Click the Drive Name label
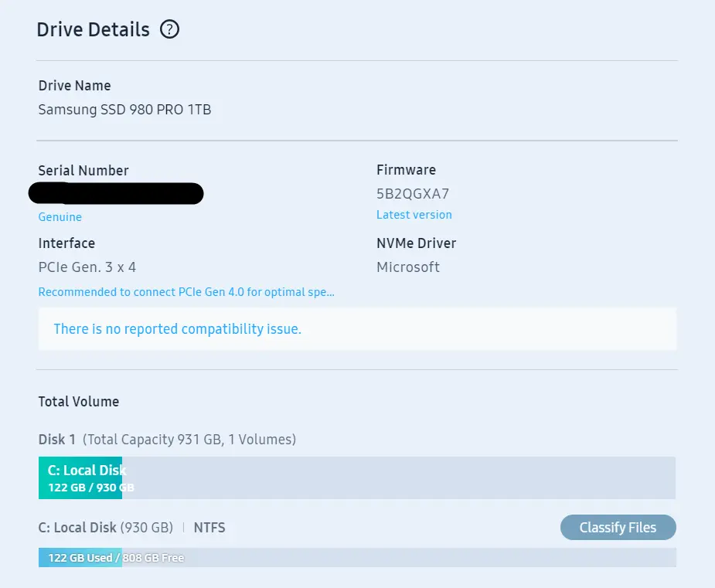This screenshot has height=588, width=715. 74,86
